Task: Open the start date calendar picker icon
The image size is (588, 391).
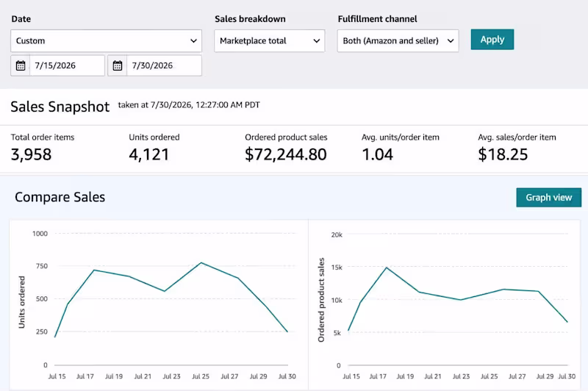Action: tap(21, 65)
